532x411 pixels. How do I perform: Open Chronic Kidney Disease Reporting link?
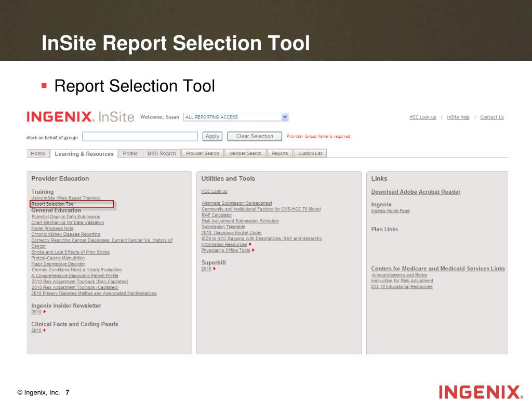[66, 234]
